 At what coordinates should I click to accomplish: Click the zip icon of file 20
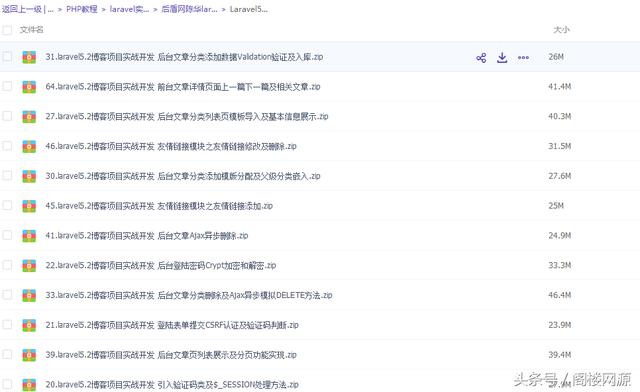pyautogui.click(x=29, y=385)
